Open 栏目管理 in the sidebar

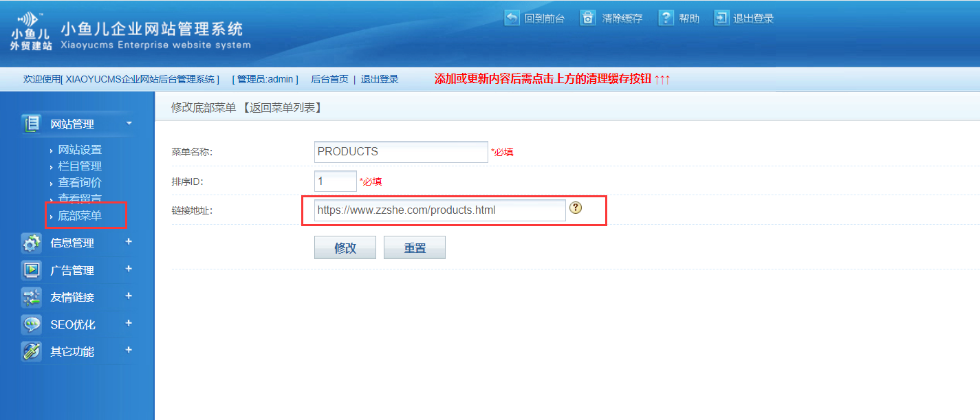(80, 166)
